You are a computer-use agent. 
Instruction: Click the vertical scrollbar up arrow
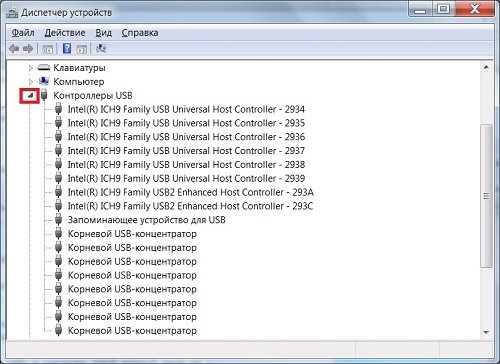(486, 67)
